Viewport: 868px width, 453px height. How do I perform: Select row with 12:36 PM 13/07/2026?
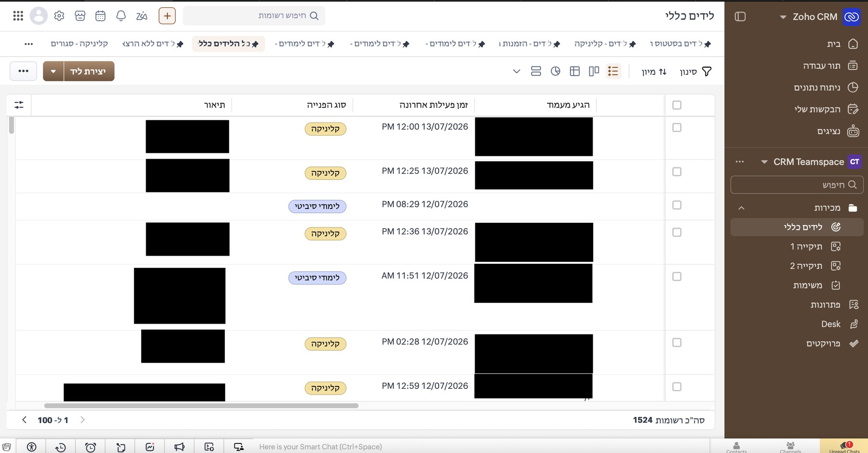click(x=677, y=232)
